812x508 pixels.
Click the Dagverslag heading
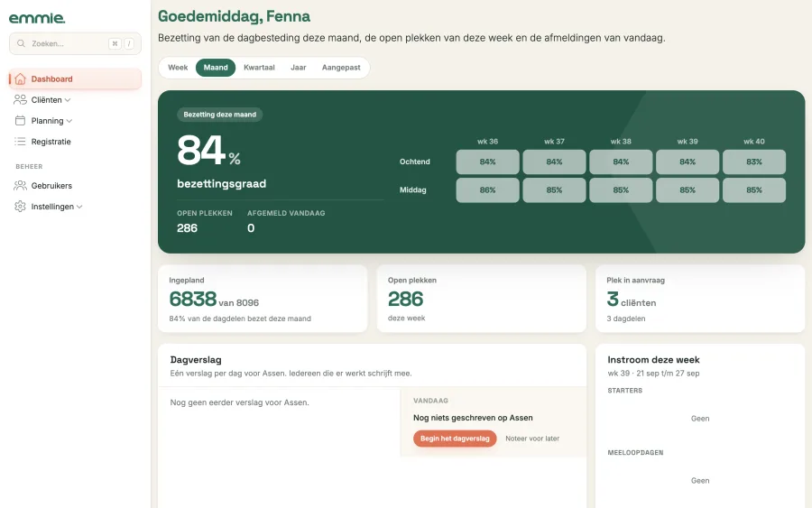click(x=196, y=359)
